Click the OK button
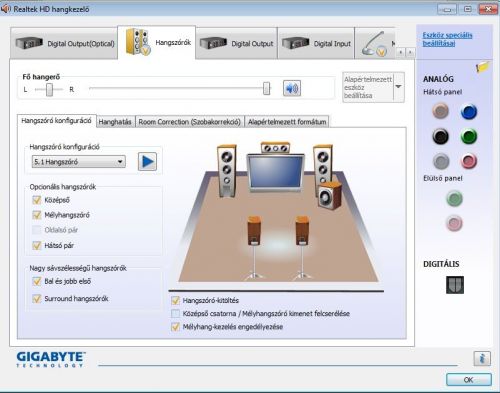This screenshot has height=393, width=500. point(469,380)
